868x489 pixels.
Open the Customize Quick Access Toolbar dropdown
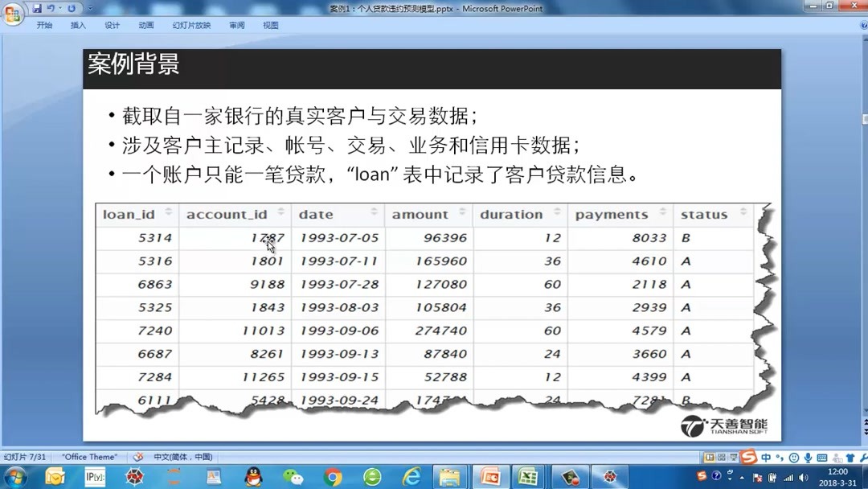[x=90, y=8]
